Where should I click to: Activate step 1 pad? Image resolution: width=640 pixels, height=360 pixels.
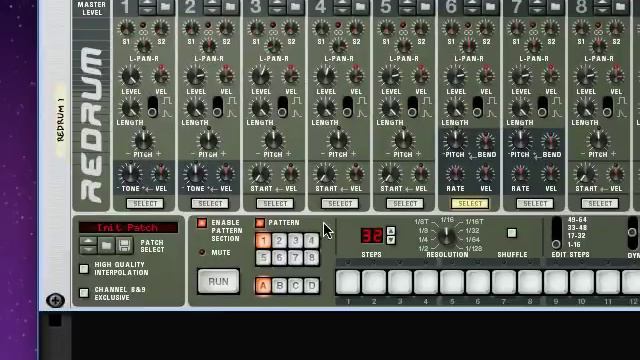(x=348, y=282)
